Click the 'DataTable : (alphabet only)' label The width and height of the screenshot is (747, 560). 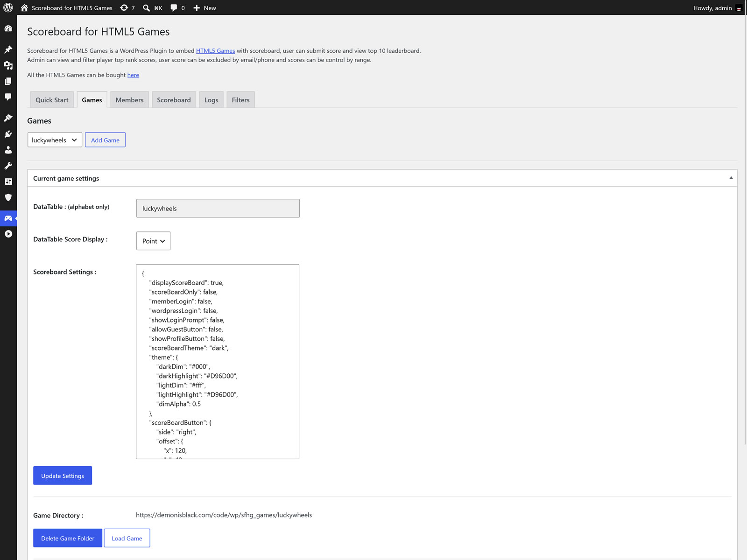pyautogui.click(x=71, y=207)
